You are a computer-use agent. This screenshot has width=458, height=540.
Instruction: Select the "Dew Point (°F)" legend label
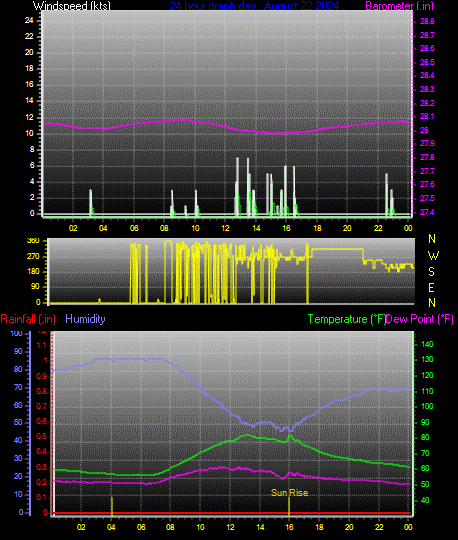coord(419,319)
